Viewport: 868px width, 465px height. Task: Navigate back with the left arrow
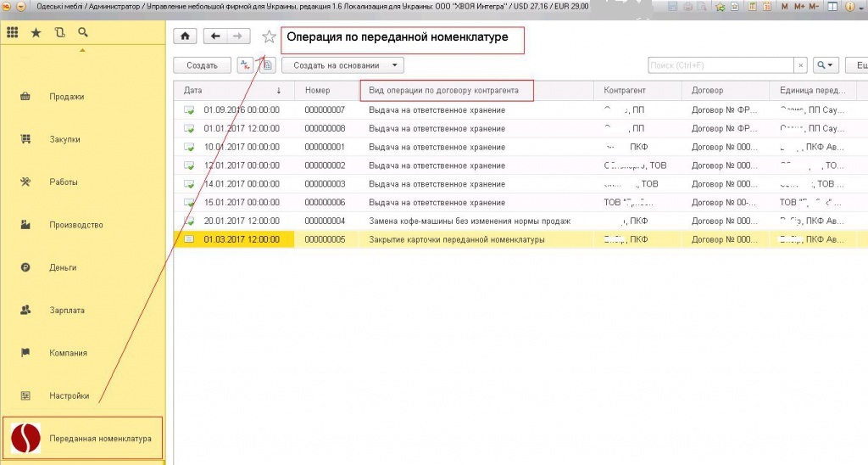pos(215,36)
